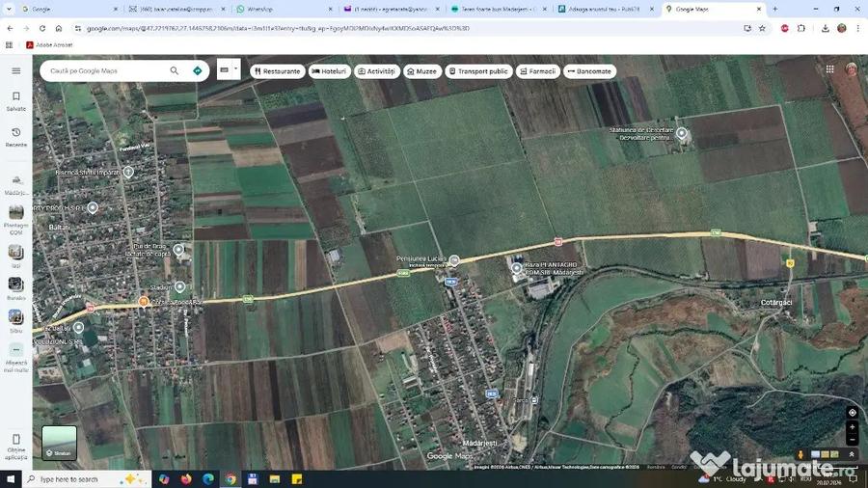Click the Stadion map pin
This screenshot has height=488, width=868.
click(180, 286)
